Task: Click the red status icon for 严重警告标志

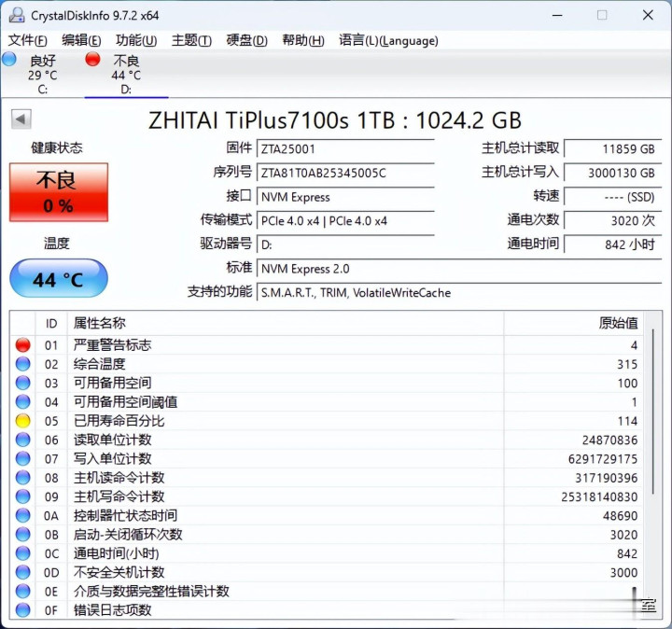Action: point(22,345)
